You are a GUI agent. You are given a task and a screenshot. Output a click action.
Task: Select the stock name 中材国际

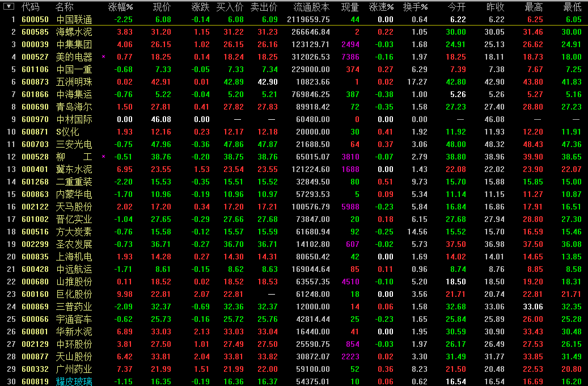[74, 119]
